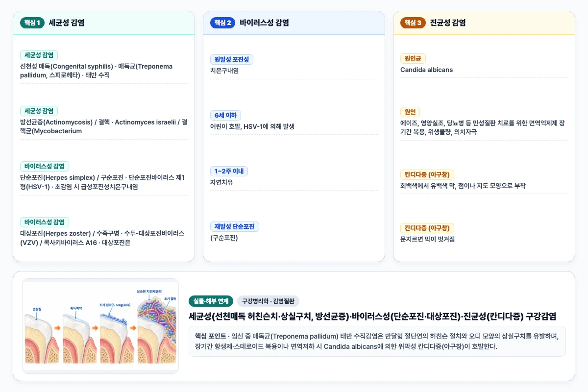588x392 pixels.
Task: Select the 핵심 포인트 summary paragraph
Action: 377,341
